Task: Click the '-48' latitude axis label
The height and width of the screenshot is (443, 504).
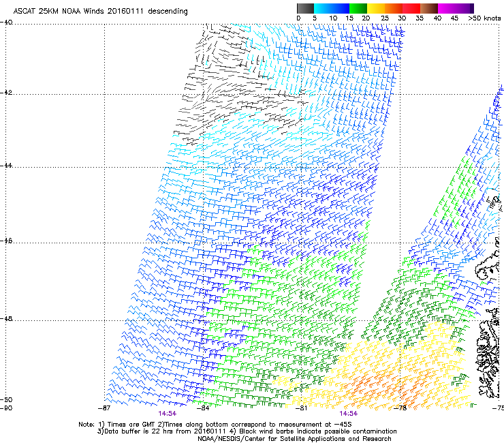Action: coord(6,318)
